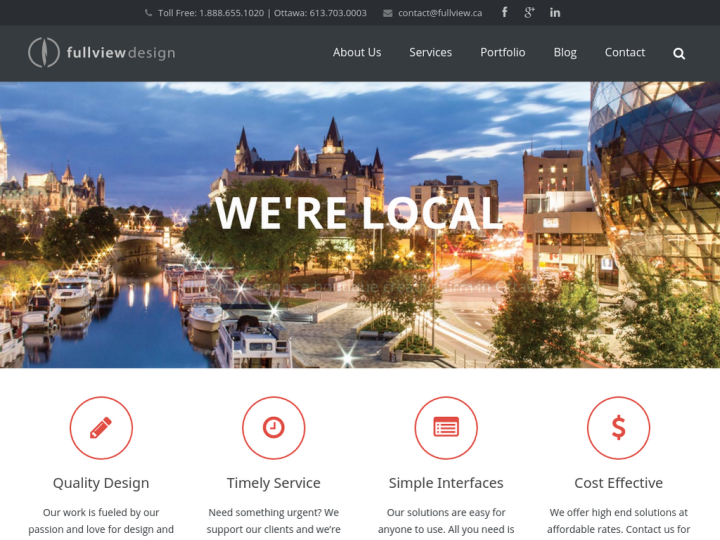Click the fullview design logo

tap(102, 52)
